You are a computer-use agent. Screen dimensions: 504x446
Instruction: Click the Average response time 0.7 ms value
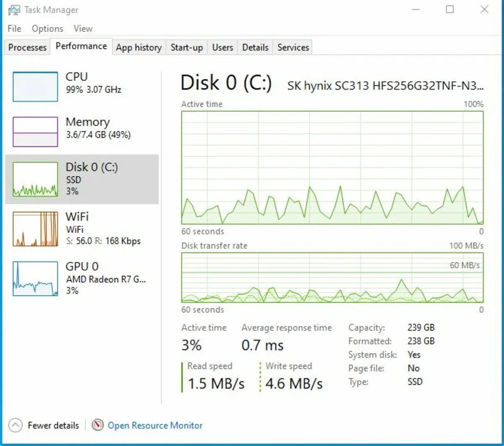[x=262, y=346]
